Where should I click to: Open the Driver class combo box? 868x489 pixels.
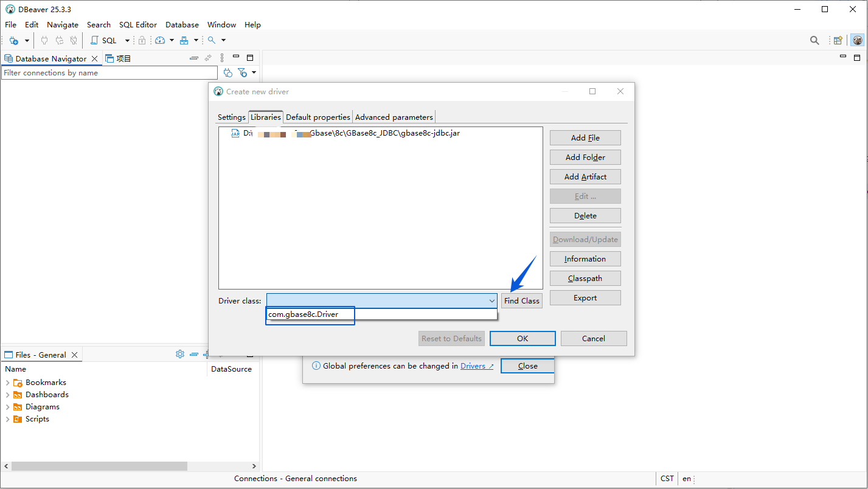pyautogui.click(x=382, y=300)
